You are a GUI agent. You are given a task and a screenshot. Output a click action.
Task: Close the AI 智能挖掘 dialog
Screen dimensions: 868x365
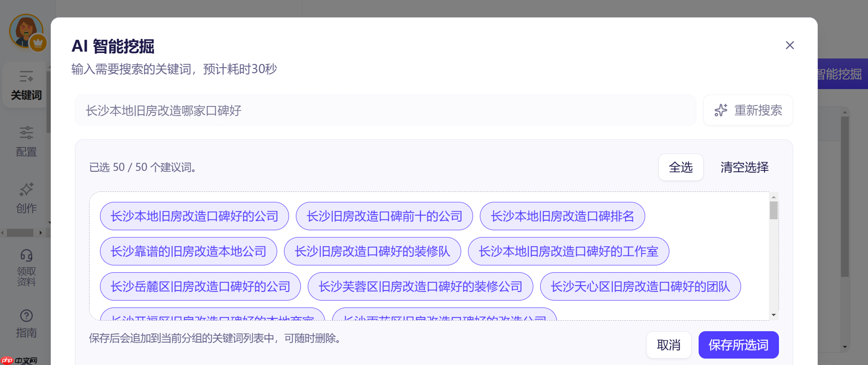pos(789,45)
